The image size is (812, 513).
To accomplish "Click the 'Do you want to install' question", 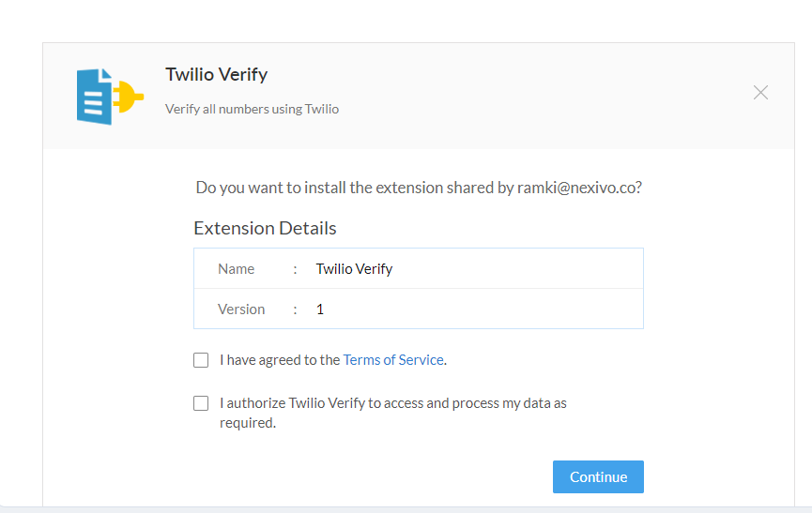I will (x=419, y=188).
